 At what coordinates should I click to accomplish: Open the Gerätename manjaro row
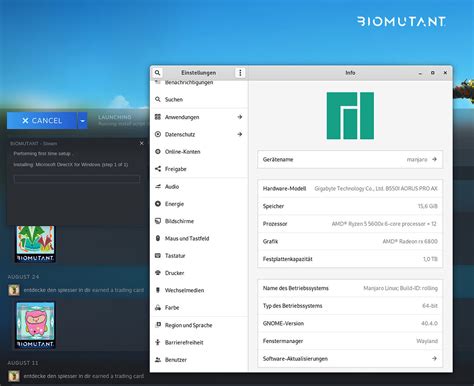[x=350, y=159]
